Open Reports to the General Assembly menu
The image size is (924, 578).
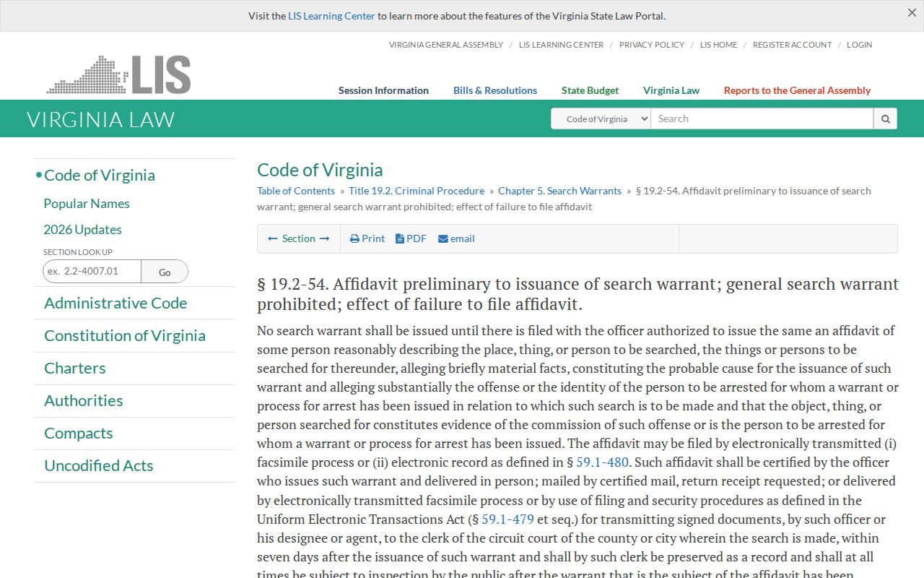797,90
